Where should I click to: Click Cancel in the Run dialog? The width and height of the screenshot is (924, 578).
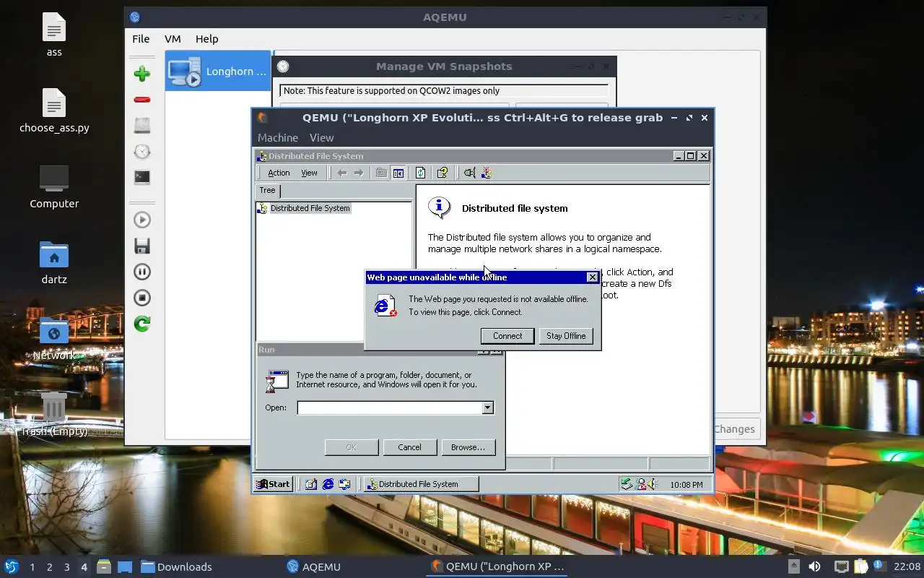(409, 447)
